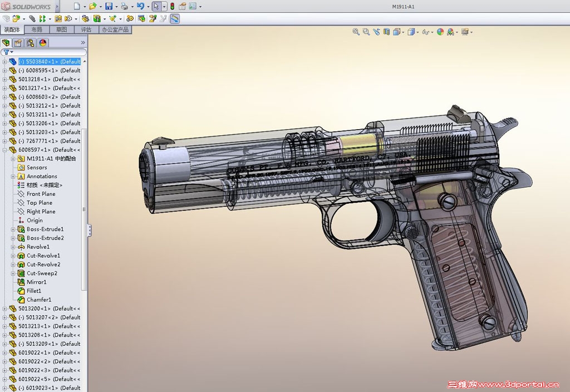Open the View Orientation dropdown arrow

[403, 32]
